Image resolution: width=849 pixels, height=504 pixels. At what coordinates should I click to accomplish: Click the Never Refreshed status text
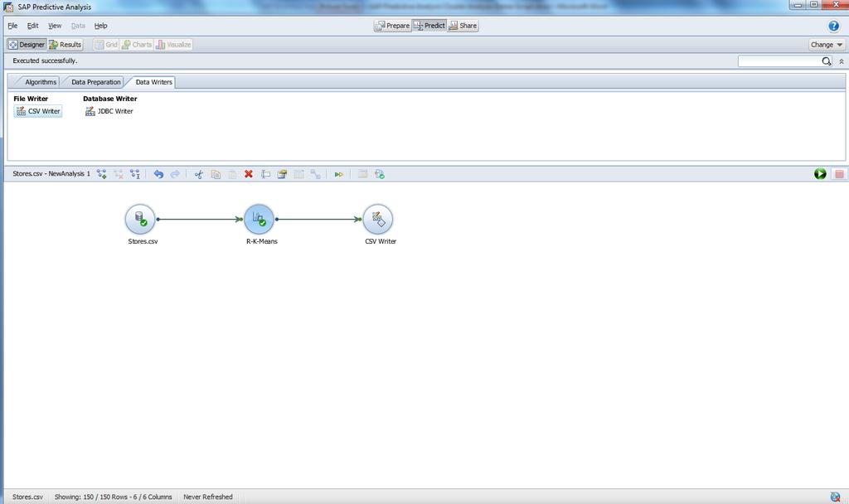pyautogui.click(x=208, y=497)
